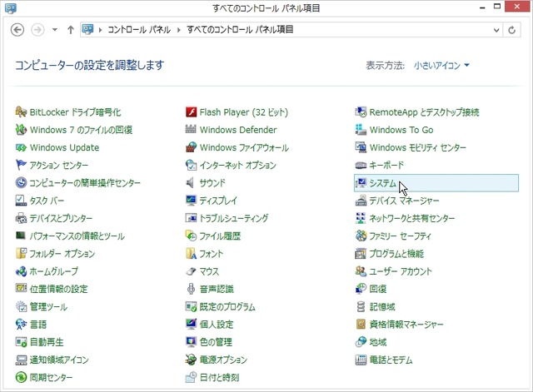Click the 電源オプション icon
The height and width of the screenshot is (392, 533).
click(x=191, y=360)
